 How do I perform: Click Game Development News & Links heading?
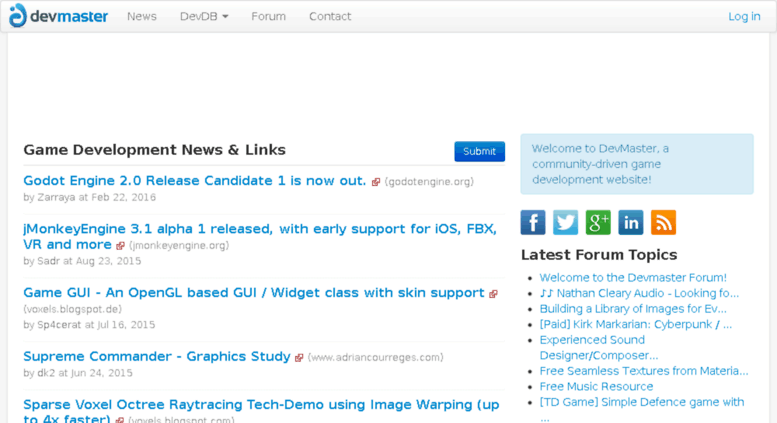coord(155,150)
